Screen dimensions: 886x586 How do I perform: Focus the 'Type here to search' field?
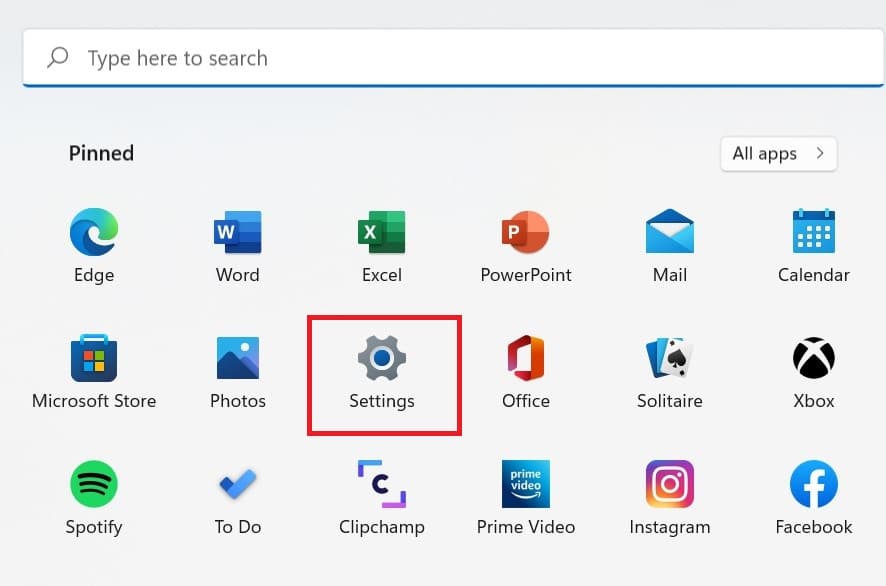[x=453, y=58]
